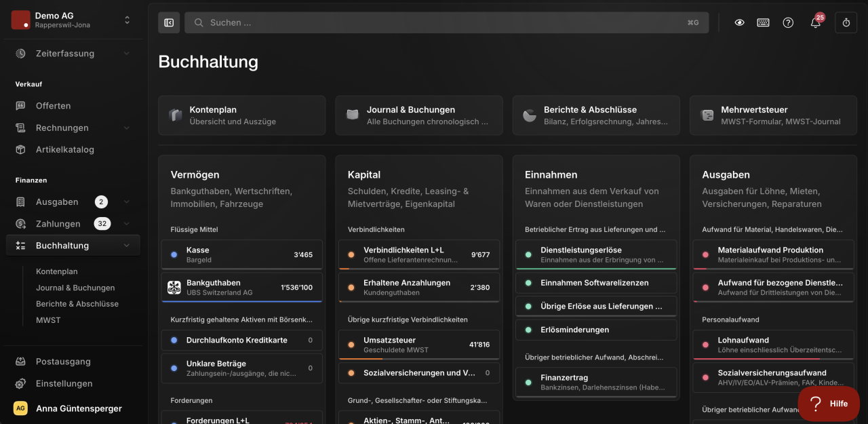Click the eye visibility icon
Image resolution: width=868 pixels, height=424 pixels.
pyautogui.click(x=740, y=22)
